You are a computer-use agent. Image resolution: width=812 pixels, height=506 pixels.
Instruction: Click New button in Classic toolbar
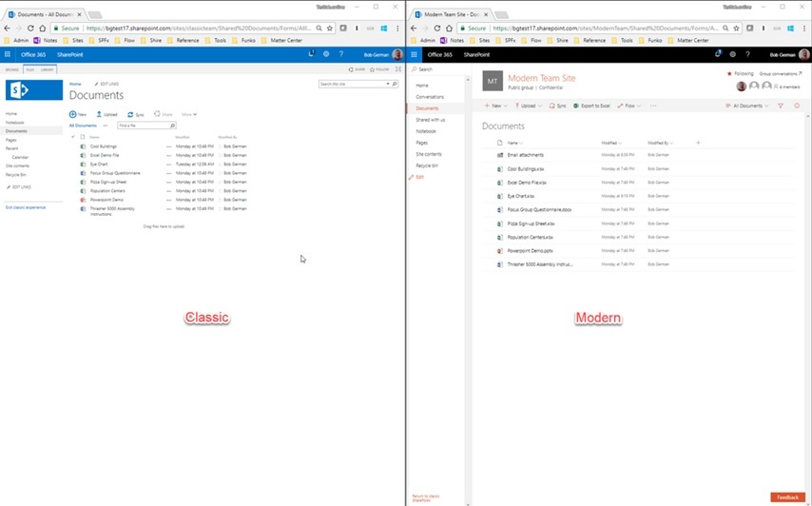tap(78, 114)
